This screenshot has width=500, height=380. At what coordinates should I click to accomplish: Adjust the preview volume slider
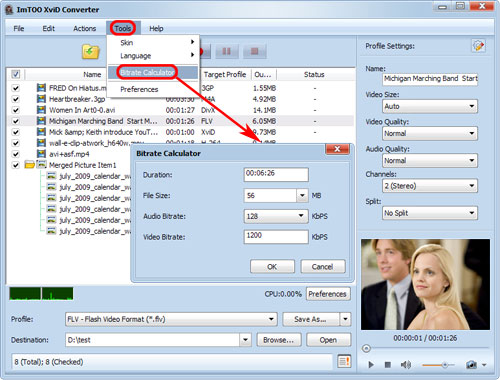(x=444, y=365)
